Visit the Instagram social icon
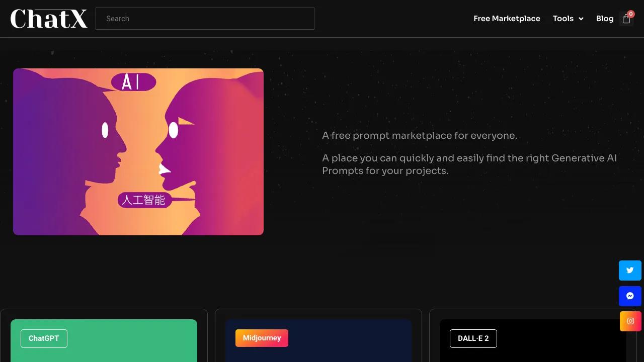Viewport: 644px width, 362px height. [x=630, y=321]
